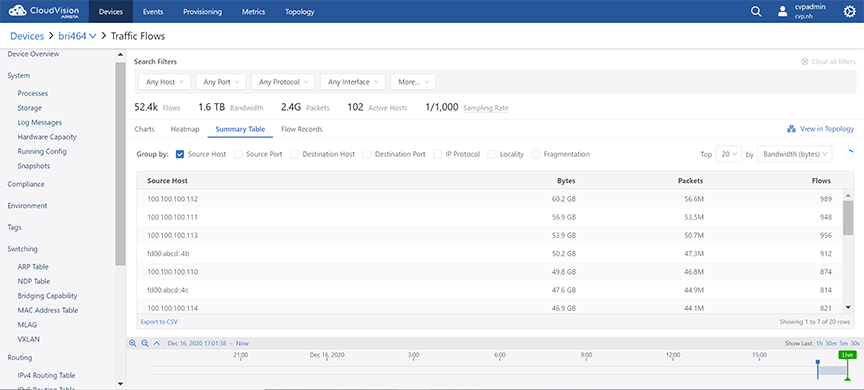Enable the Destination Host checkbox

294,154
